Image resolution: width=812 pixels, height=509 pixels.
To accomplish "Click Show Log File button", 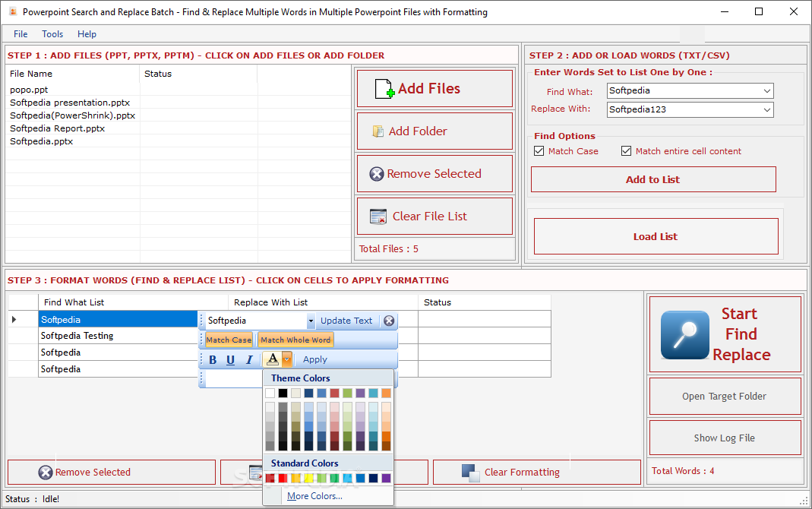I will point(725,438).
